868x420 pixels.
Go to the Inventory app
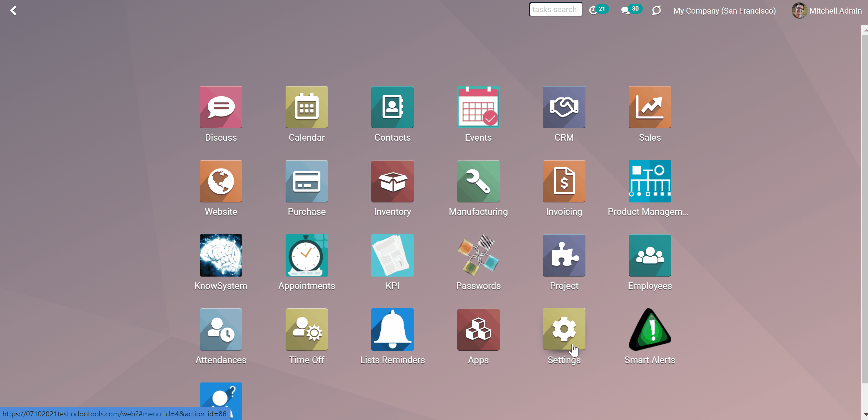click(392, 181)
